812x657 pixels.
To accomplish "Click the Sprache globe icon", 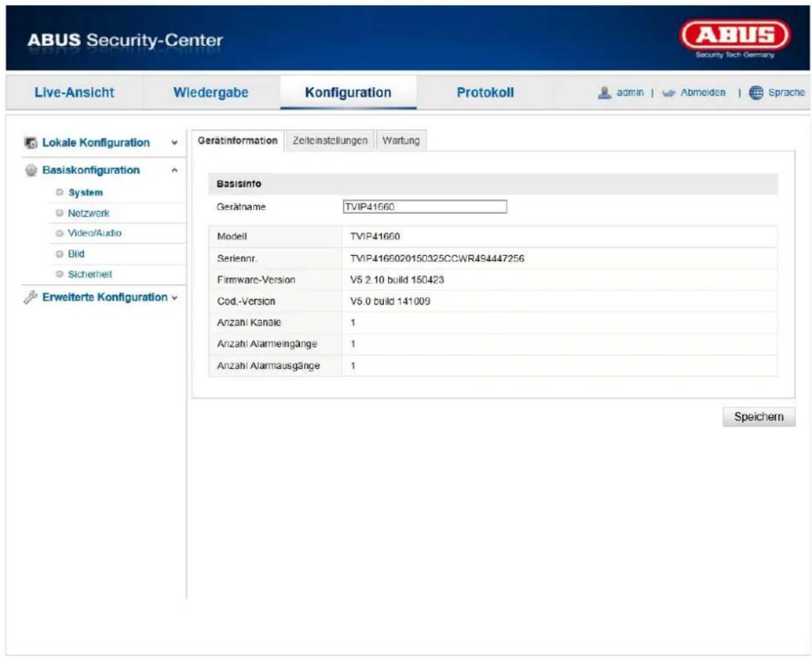I will (x=756, y=93).
